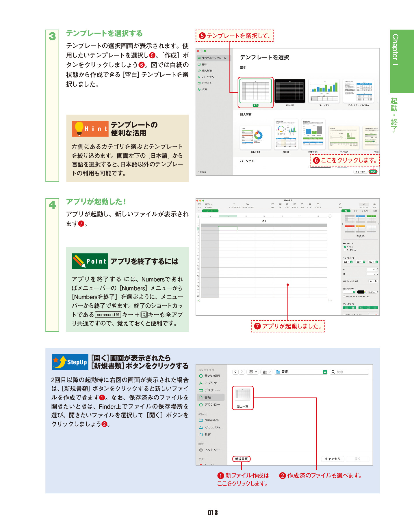Viewport: 414px width, 532px height.
Task: Click the 作成 button in template chooser
Action: (373, 172)
